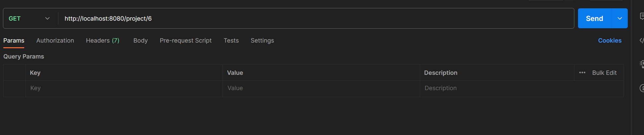The height and width of the screenshot is (135, 644).
Task: Switch to the Settings tab
Action: [262, 41]
